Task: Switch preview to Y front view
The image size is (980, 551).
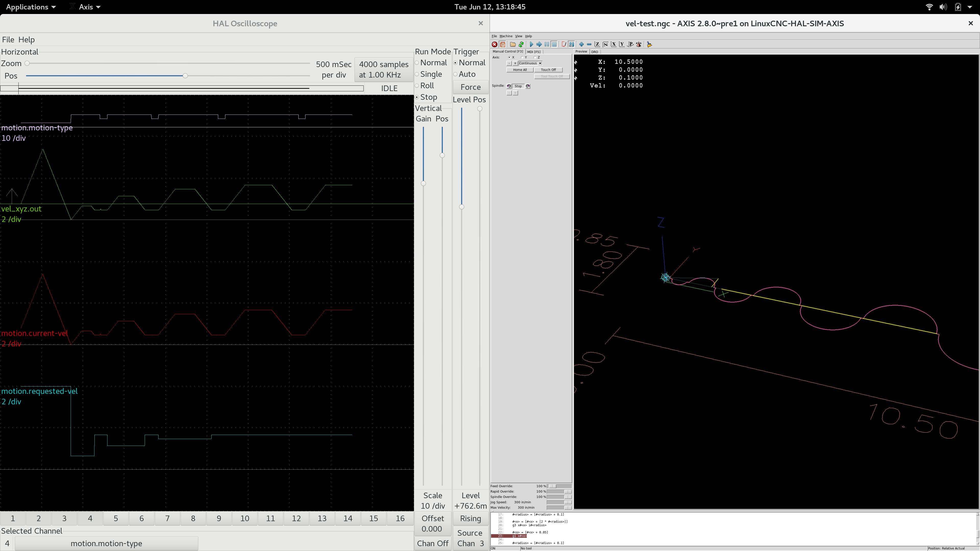Action: pyautogui.click(x=622, y=44)
